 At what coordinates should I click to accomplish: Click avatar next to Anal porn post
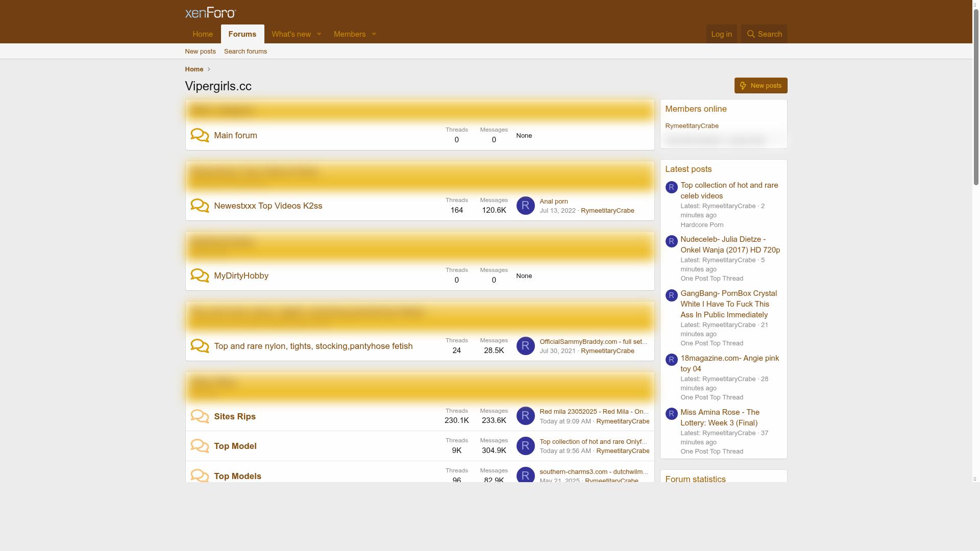[525, 206]
